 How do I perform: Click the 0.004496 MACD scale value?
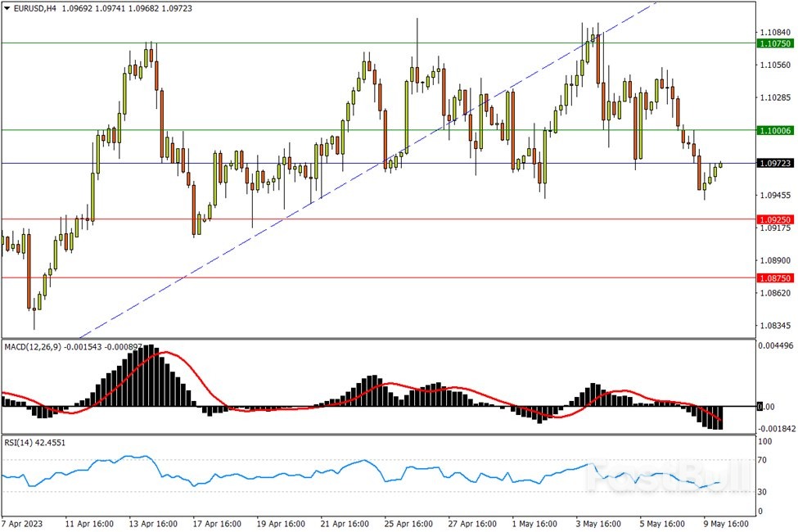point(775,346)
